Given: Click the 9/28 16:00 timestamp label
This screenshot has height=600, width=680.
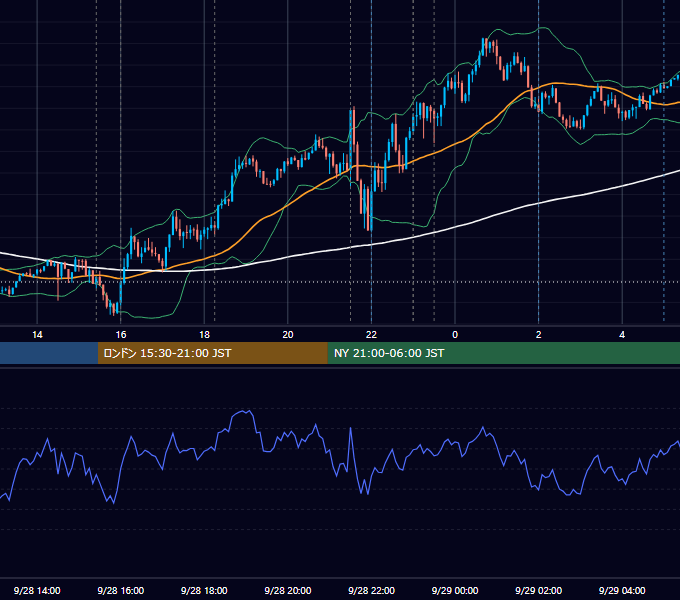Looking at the screenshot, I should click(121, 590).
